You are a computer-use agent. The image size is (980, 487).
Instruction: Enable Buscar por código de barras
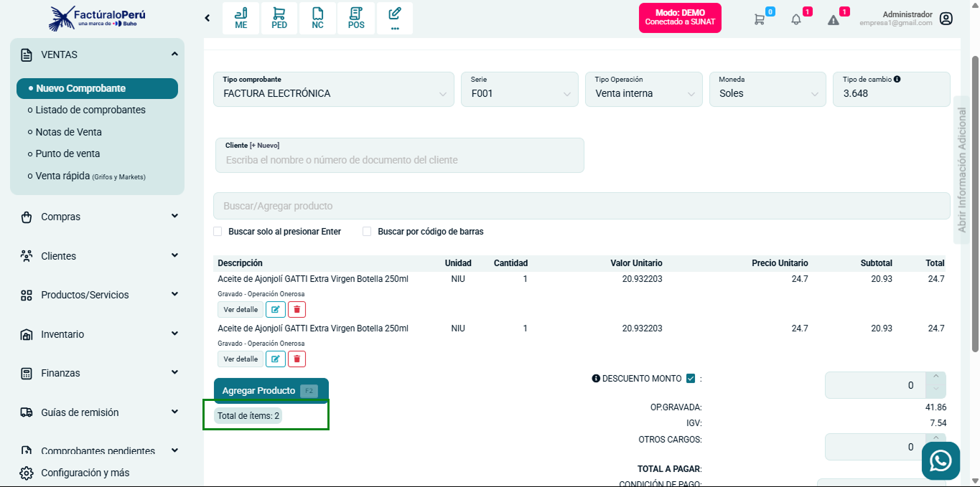click(367, 232)
